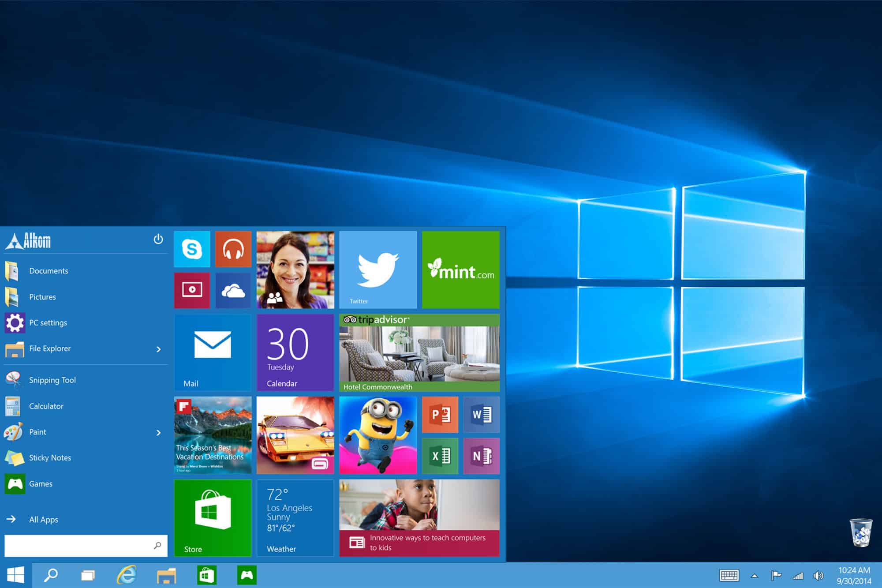This screenshot has height=588, width=882.
Task: Open the OneDrive cloud tile
Action: (233, 290)
